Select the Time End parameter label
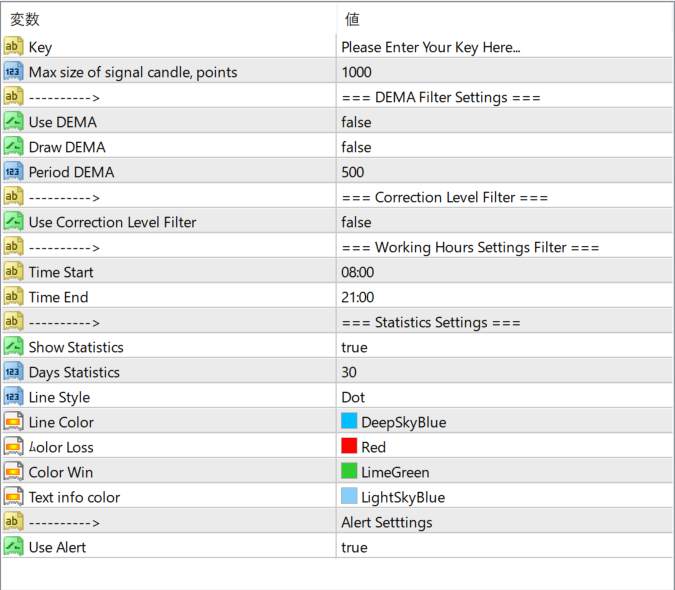This screenshot has height=590, width=675. [x=58, y=297]
